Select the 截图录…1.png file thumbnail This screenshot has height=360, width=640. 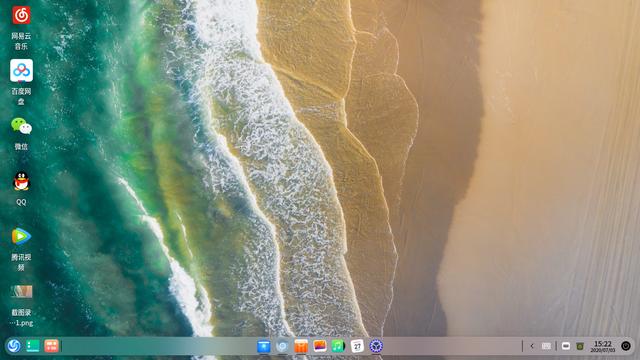coord(21,291)
